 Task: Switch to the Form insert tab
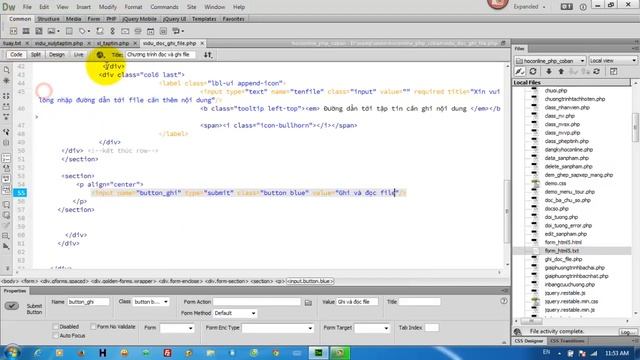click(93, 19)
